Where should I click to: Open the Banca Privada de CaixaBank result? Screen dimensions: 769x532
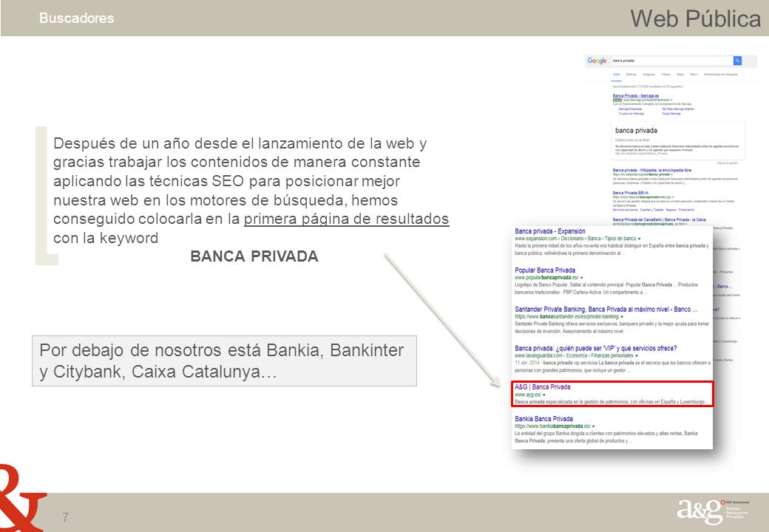click(x=659, y=219)
